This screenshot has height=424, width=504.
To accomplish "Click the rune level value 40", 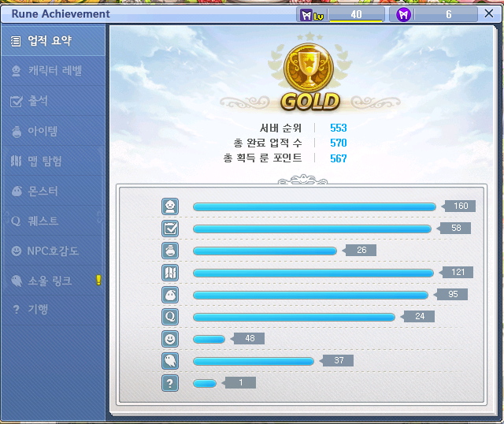I will coord(356,14).
